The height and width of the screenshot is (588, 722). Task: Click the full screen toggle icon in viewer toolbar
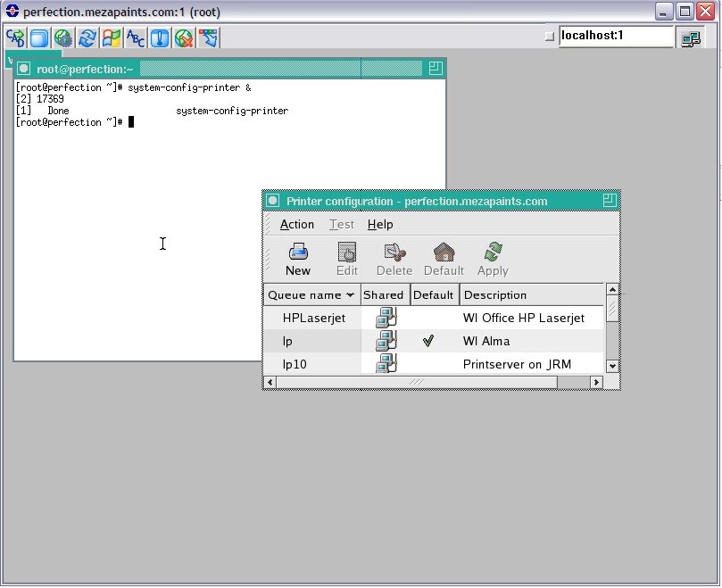tap(39, 37)
